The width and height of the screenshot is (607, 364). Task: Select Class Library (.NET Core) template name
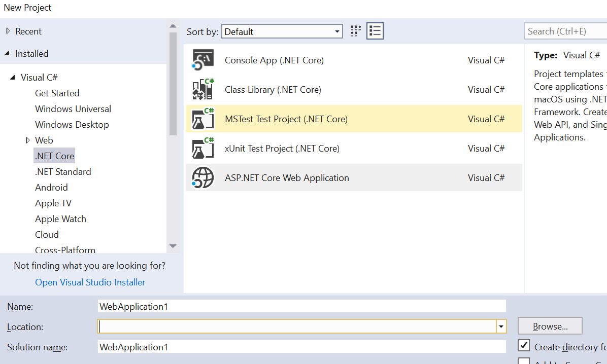(273, 90)
